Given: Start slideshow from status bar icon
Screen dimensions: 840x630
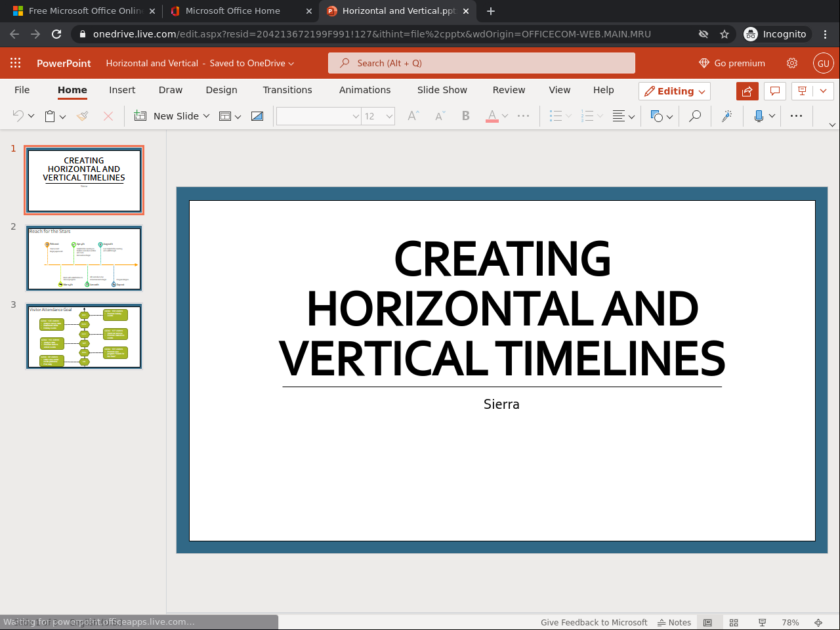Looking at the screenshot, I should [x=762, y=622].
